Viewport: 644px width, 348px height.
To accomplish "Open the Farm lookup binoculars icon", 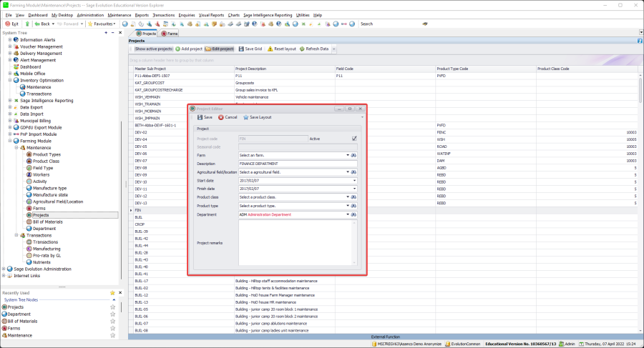I will pos(353,155).
